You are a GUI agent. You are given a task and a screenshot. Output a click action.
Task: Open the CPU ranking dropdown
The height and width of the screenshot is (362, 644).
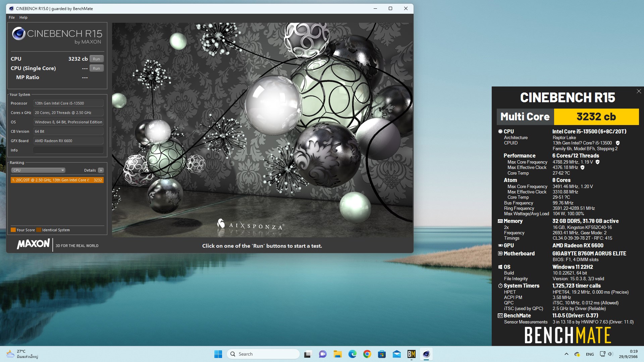click(x=38, y=170)
